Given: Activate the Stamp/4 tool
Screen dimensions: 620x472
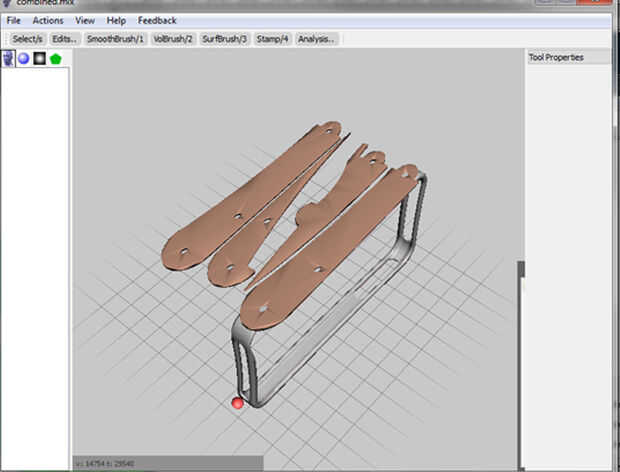Looking at the screenshot, I should [272, 38].
